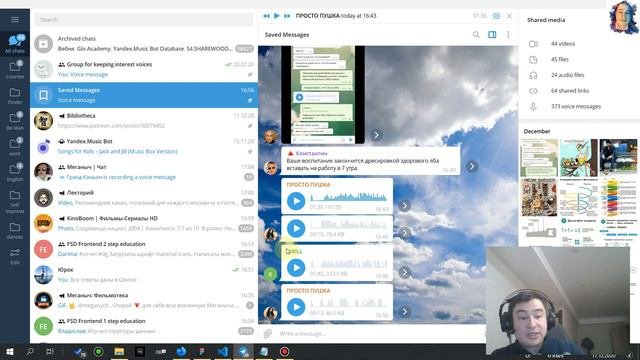Play the 16:45 voice message
The height and width of the screenshot is (360, 640).
[296, 229]
